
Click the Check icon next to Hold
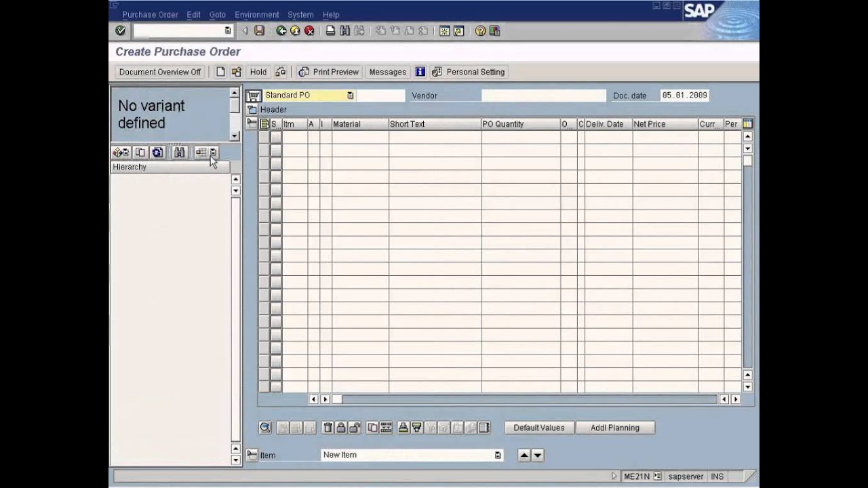(281, 72)
